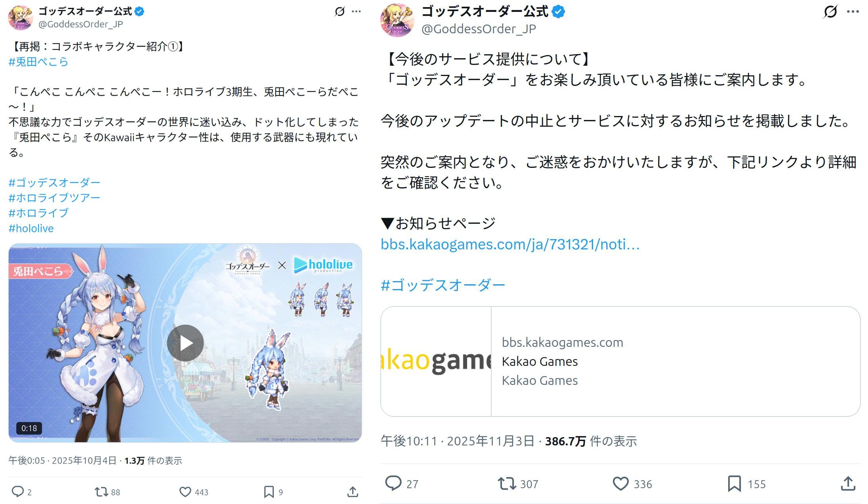The height and width of the screenshot is (504, 868).
Task: Open the #兎田ぺこら hashtag
Action: tap(38, 62)
